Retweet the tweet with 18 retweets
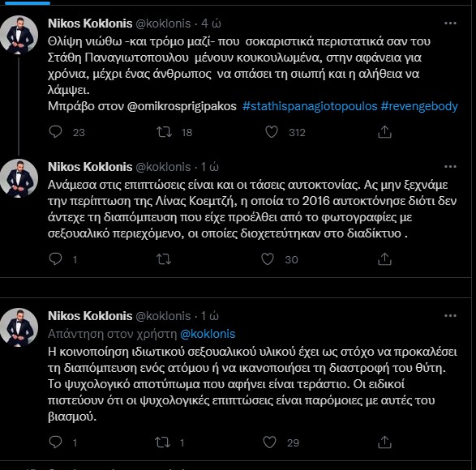Image resolution: width=476 pixels, height=470 pixels. [164, 132]
